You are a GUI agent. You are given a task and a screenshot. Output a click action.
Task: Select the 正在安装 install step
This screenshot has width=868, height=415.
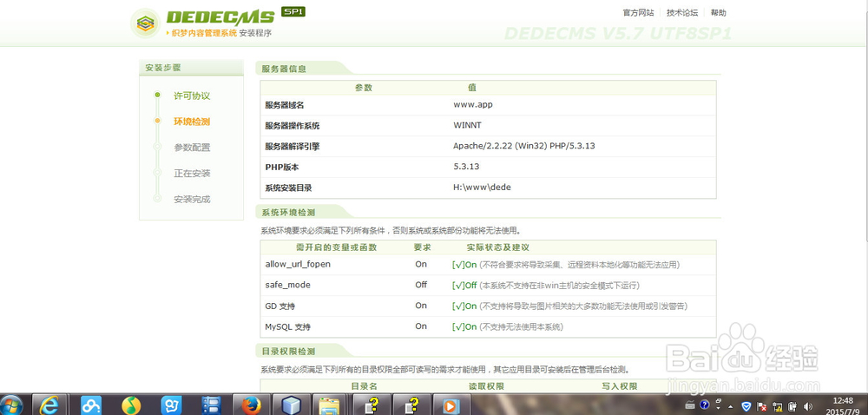[x=192, y=173]
